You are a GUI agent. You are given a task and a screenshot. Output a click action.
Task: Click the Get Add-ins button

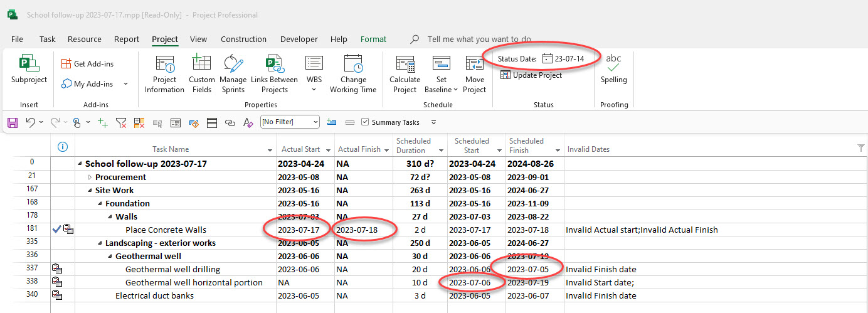tap(87, 63)
